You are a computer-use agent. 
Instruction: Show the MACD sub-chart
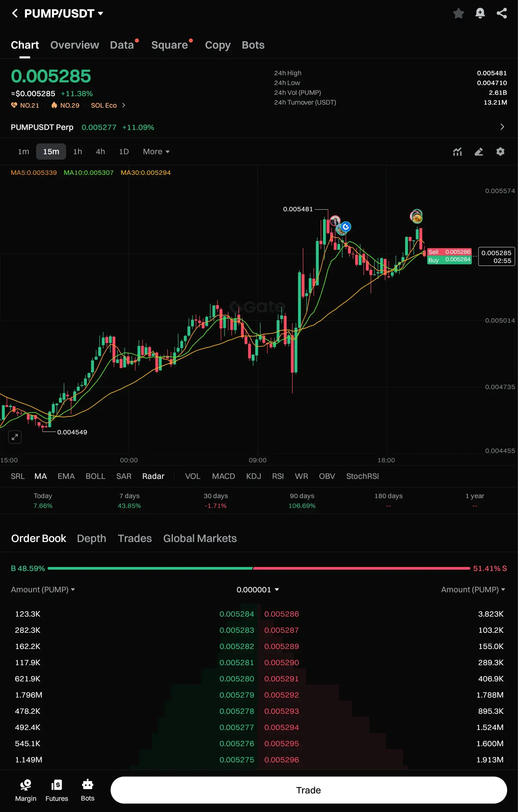coord(224,476)
